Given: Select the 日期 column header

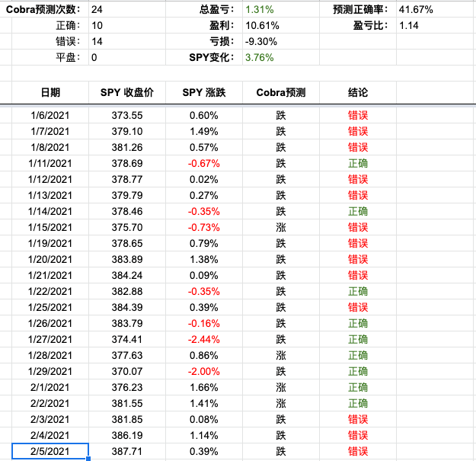Looking at the screenshot, I should point(50,92).
